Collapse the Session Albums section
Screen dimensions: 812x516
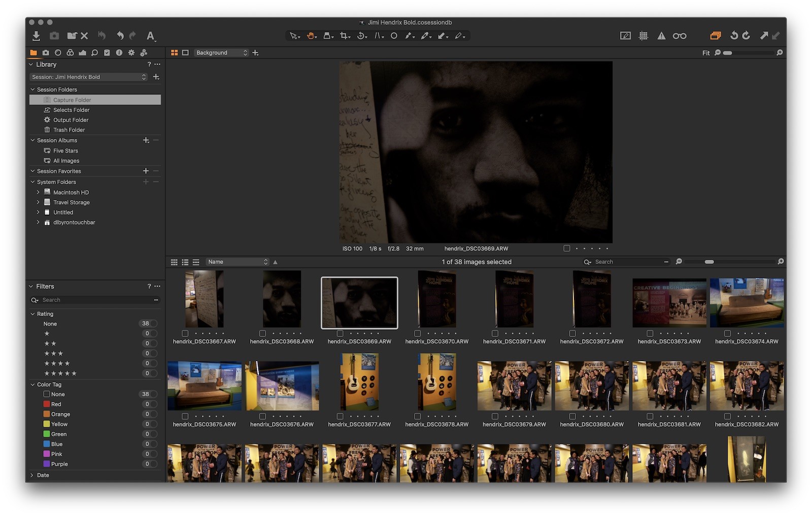[x=32, y=140]
